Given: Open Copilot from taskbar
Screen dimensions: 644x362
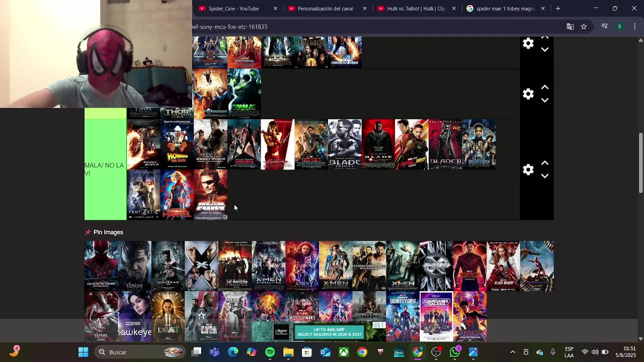Looking at the screenshot, I should [252, 352].
